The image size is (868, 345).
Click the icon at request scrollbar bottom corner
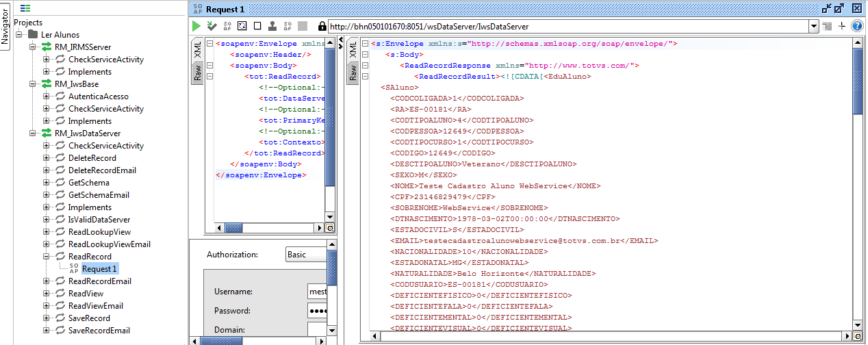coord(330,228)
